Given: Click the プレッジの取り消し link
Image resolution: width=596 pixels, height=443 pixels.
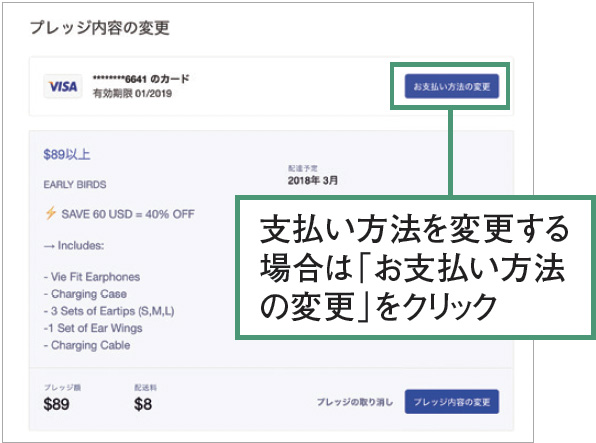Looking at the screenshot, I should [355, 402].
